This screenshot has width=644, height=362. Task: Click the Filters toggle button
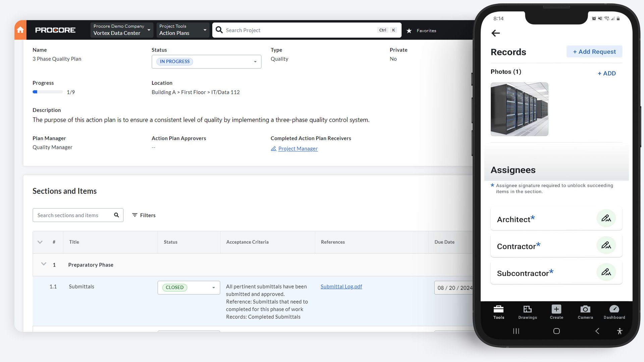(x=144, y=215)
